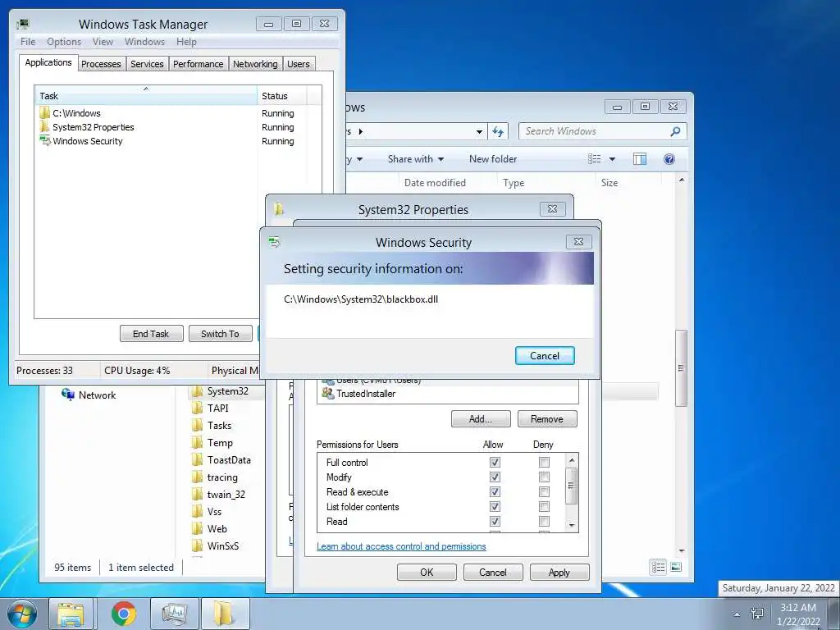Click the Windows Start orb
The width and height of the screenshot is (840, 630).
22,614
